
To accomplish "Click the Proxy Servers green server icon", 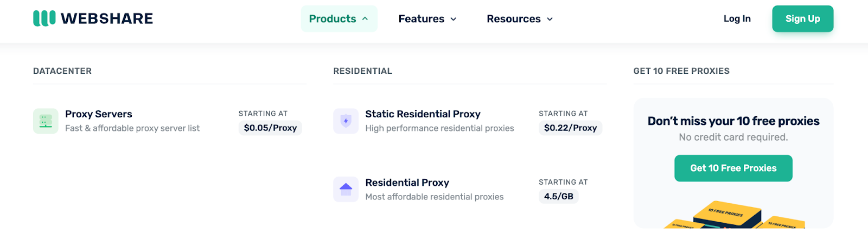I will [46, 121].
